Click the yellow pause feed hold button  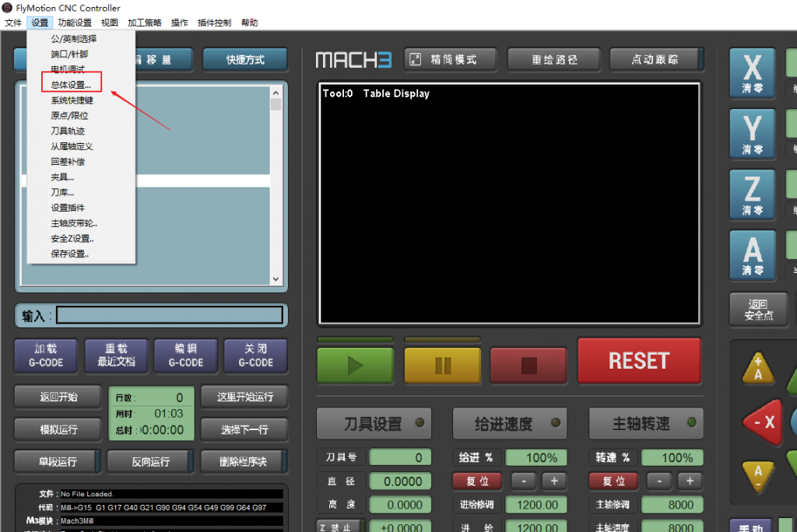click(x=442, y=365)
